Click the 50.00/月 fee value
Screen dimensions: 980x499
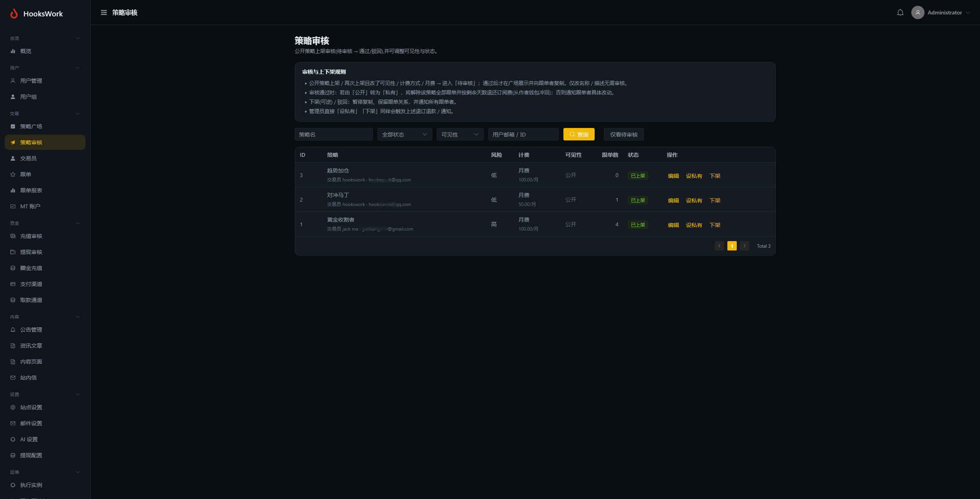(x=527, y=204)
